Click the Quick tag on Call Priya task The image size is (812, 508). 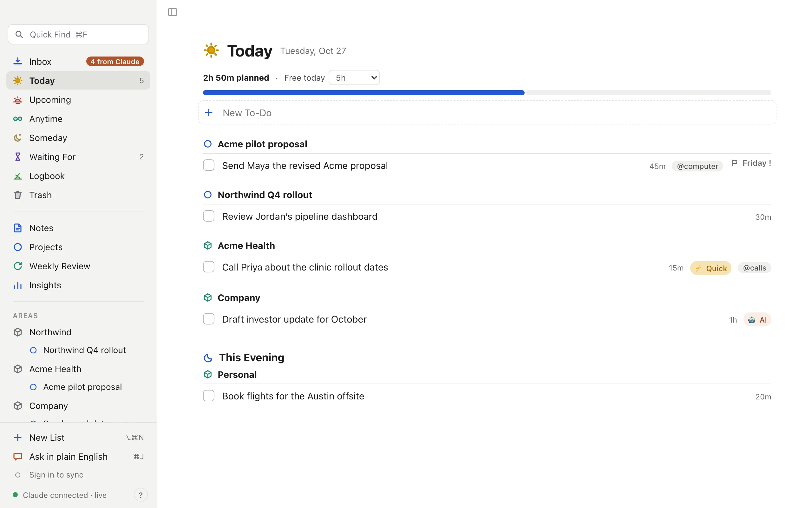711,268
